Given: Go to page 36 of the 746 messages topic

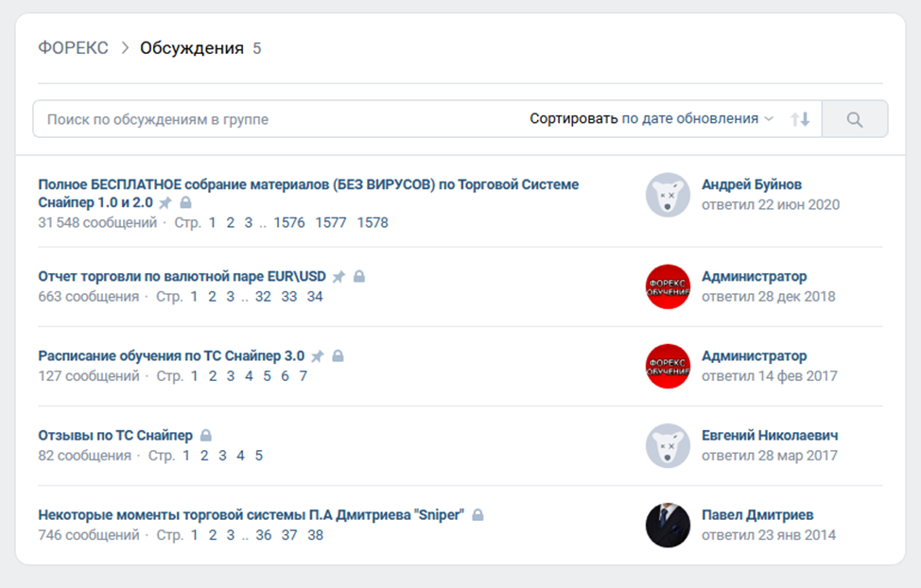Looking at the screenshot, I should pos(264,535).
